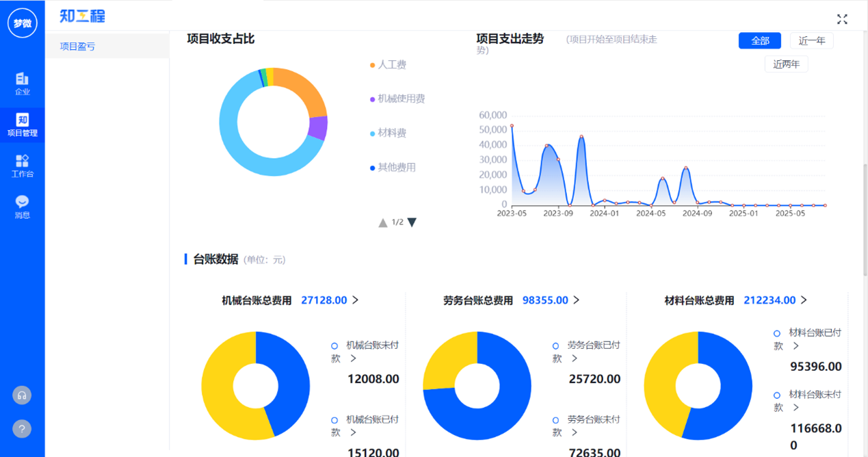Click the 梦微 user avatar
The width and height of the screenshot is (868, 457).
(22, 23)
